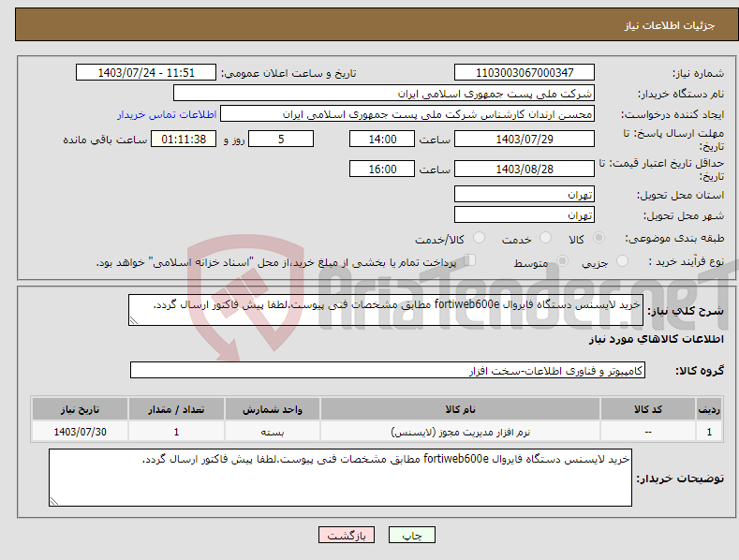Click the تاریخ نیاز column header

pos(81,409)
